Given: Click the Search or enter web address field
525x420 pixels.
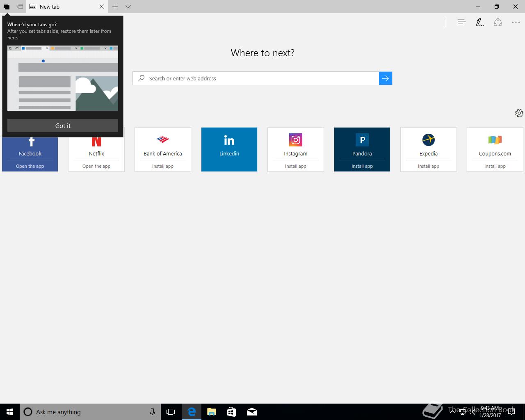Looking at the screenshot, I should (x=256, y=78).
